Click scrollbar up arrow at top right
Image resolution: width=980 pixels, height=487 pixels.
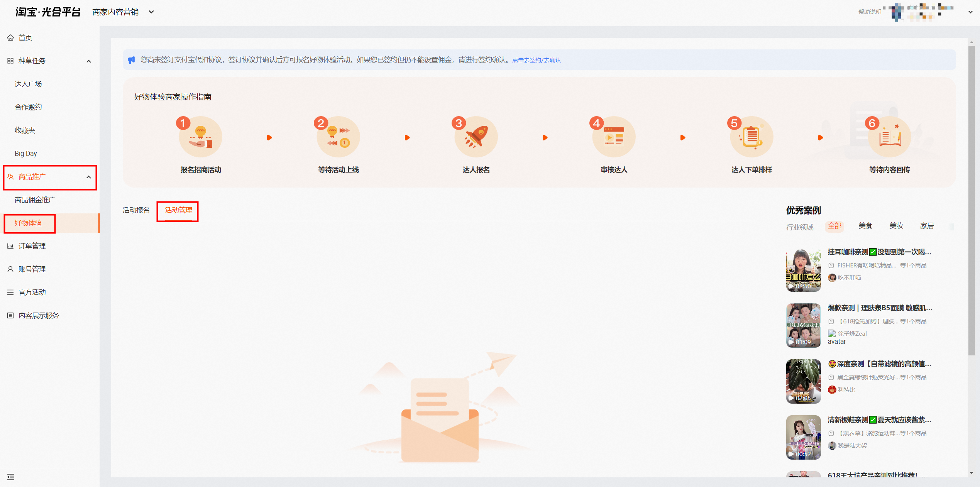coord(972,42)
